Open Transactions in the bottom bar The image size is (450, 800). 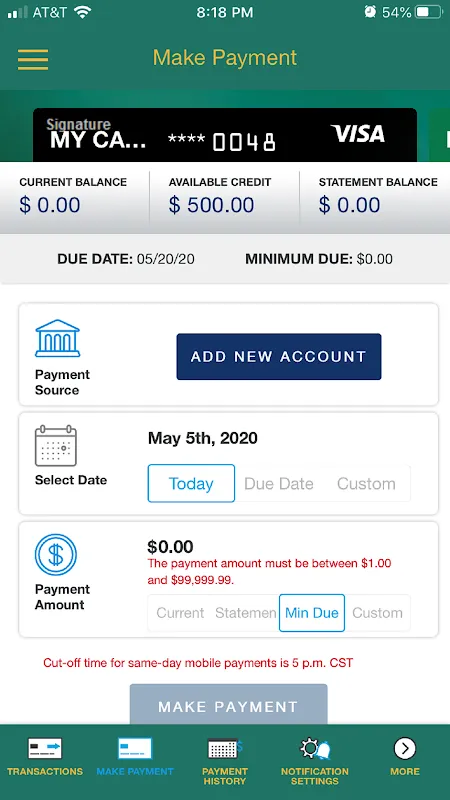pyautogui.click(x=45, y=757)
